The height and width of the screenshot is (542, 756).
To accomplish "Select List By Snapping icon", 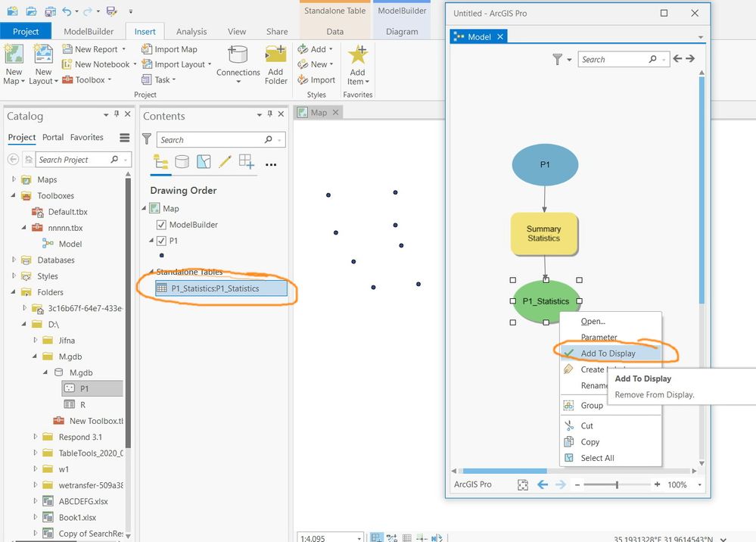I will point(247,161).
